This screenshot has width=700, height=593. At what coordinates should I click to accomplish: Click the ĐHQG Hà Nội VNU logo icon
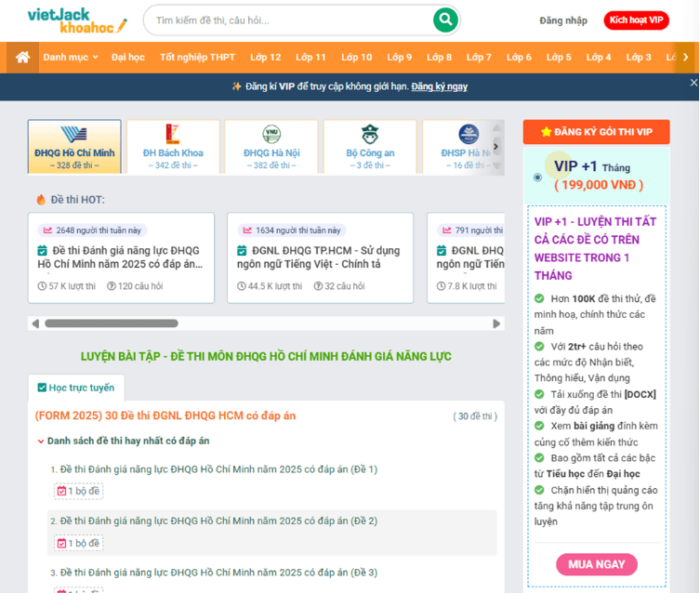(271, 134)
